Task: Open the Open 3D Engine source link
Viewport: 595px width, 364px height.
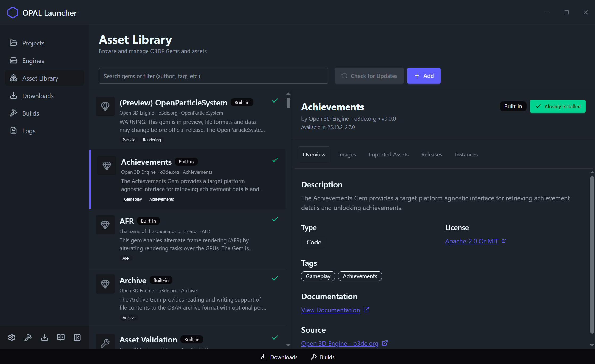Action: pos(340,344)
